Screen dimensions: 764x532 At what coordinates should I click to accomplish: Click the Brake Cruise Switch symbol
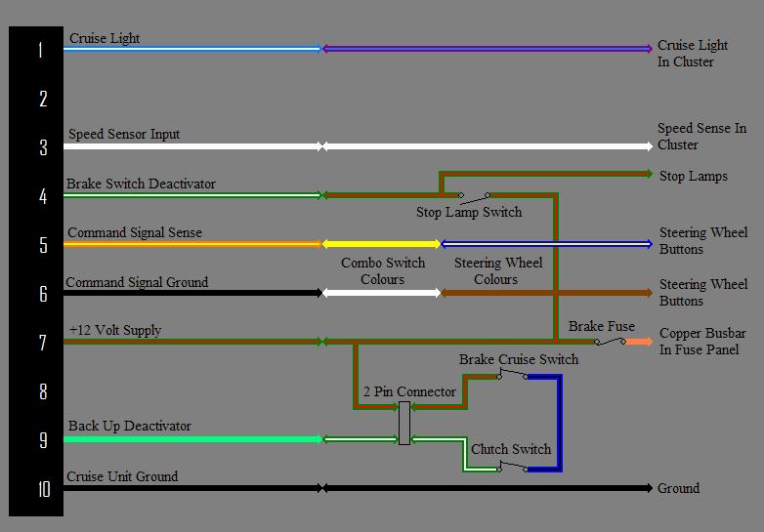point(513,374)
